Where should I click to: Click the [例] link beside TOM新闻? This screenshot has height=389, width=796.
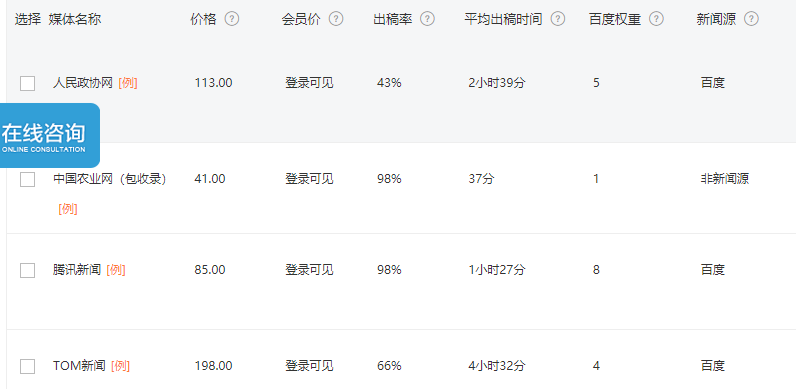click(120, 366)
